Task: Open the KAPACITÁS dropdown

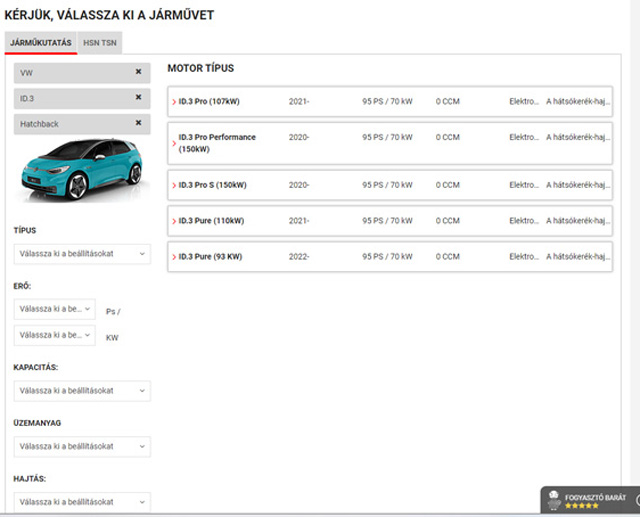Action: [82, 391]
